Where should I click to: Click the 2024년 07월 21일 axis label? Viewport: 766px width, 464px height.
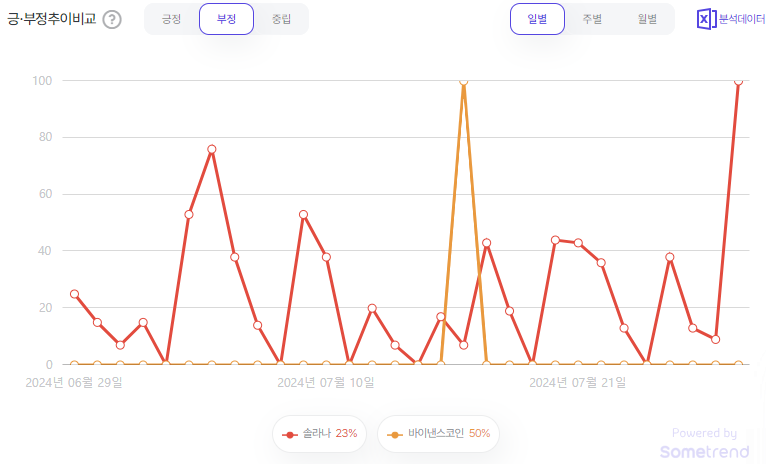577,382
